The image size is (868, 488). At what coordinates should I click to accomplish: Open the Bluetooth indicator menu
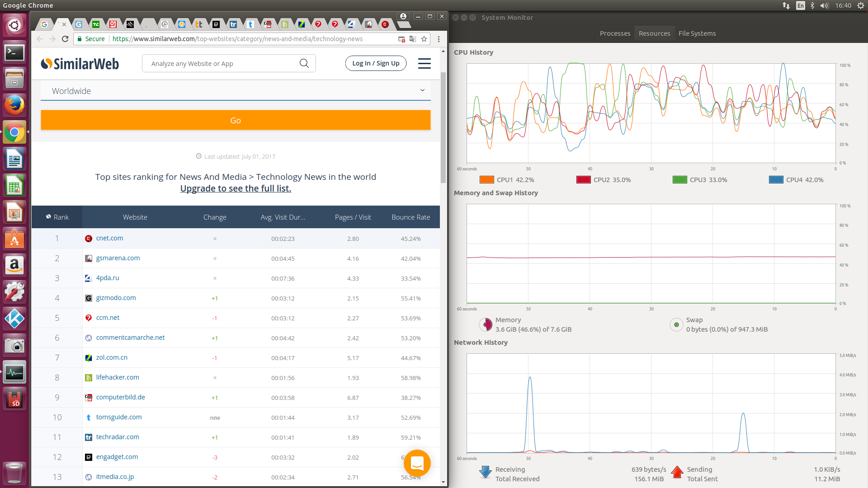click(812, 5)
